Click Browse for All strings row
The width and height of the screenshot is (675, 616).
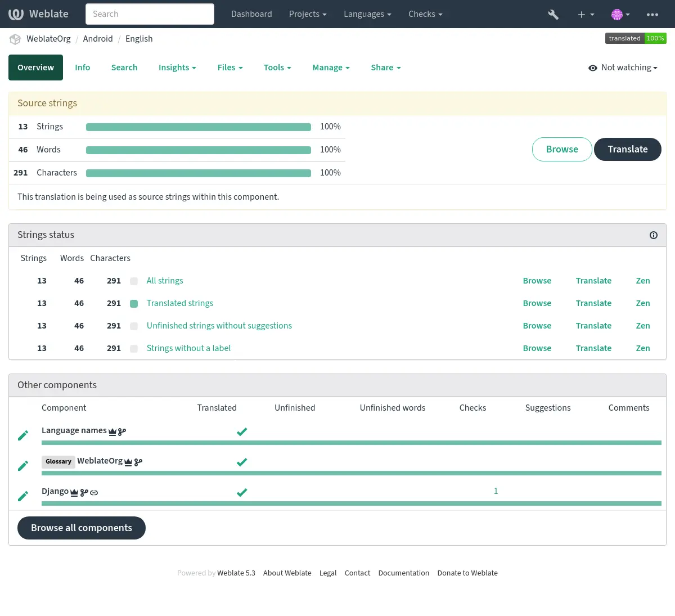pyautogui.click(x=537, y=281)
